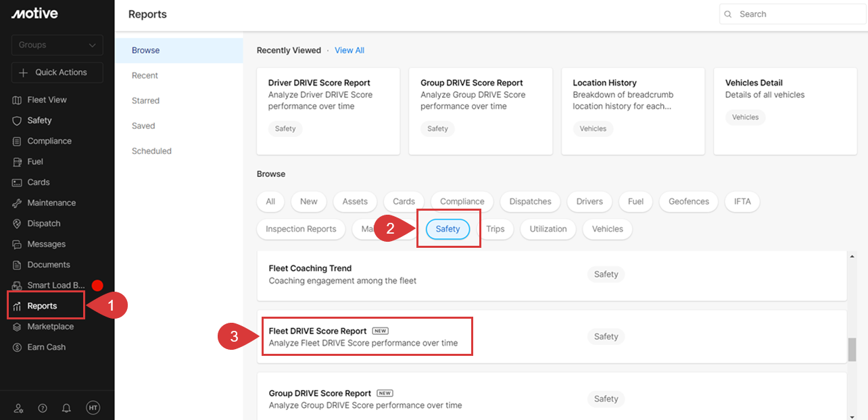This screenshot has height=420, width=868.
Task: Open Fleet View from the sidebar
Action: 47,100
